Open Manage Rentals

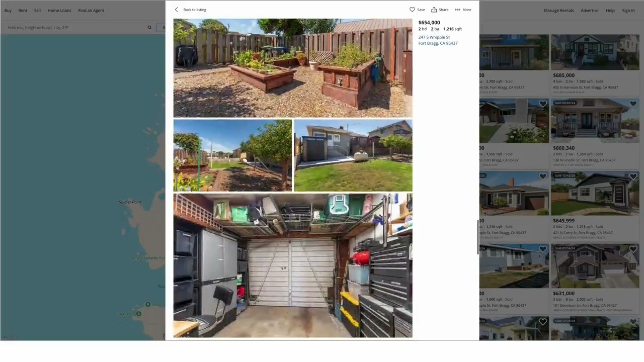558,11
